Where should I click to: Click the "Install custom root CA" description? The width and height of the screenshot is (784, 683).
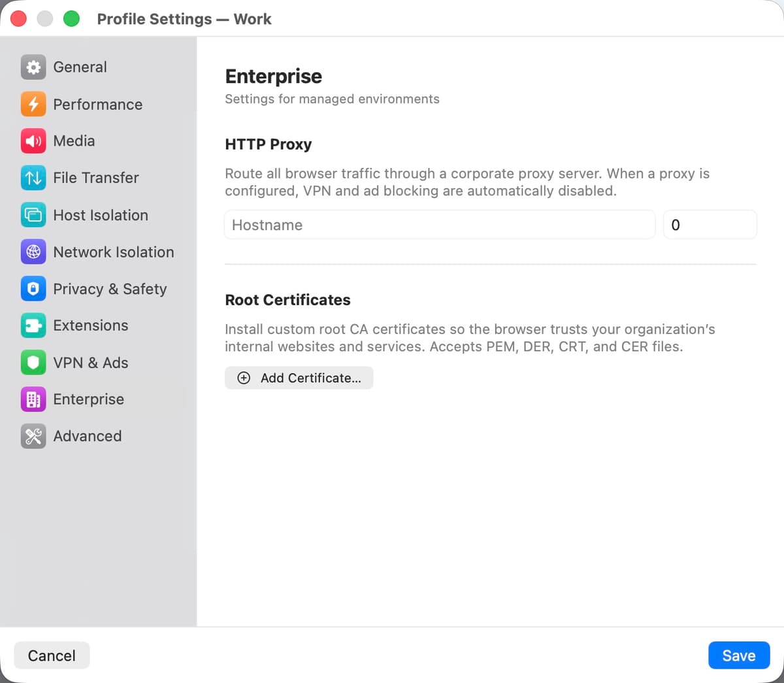pos(470,338)
